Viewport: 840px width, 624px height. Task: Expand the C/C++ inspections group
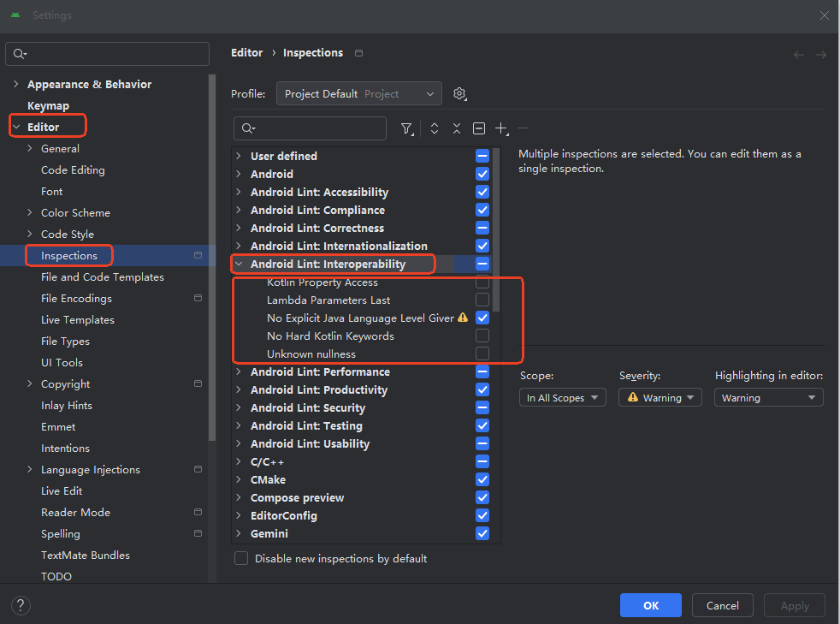click(x=239, y=461)
